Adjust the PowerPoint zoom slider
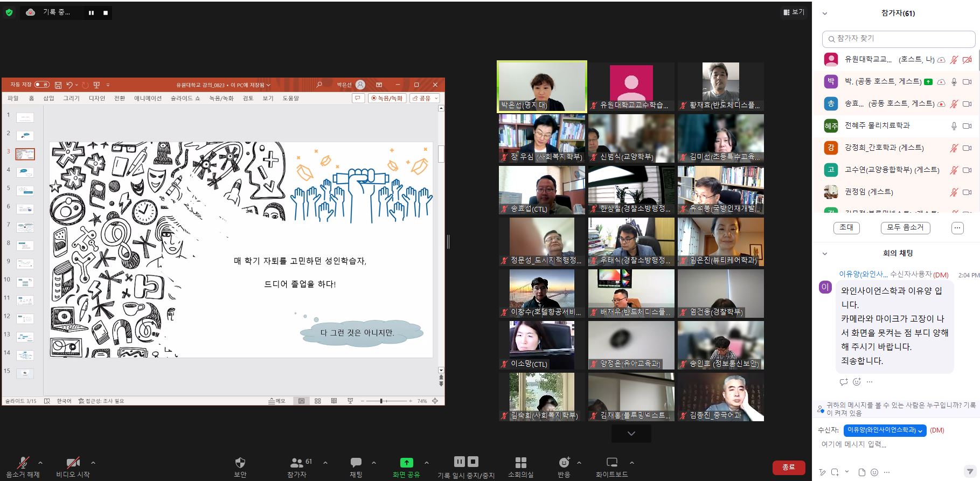980x481 pixels. click(381, 401)
